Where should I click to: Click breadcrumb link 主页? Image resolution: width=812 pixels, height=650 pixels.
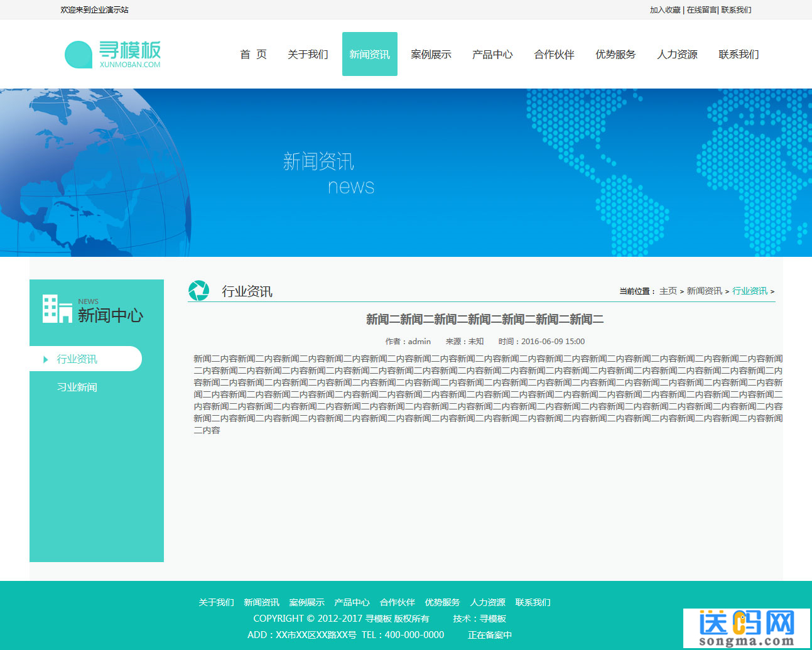[668, 291]
